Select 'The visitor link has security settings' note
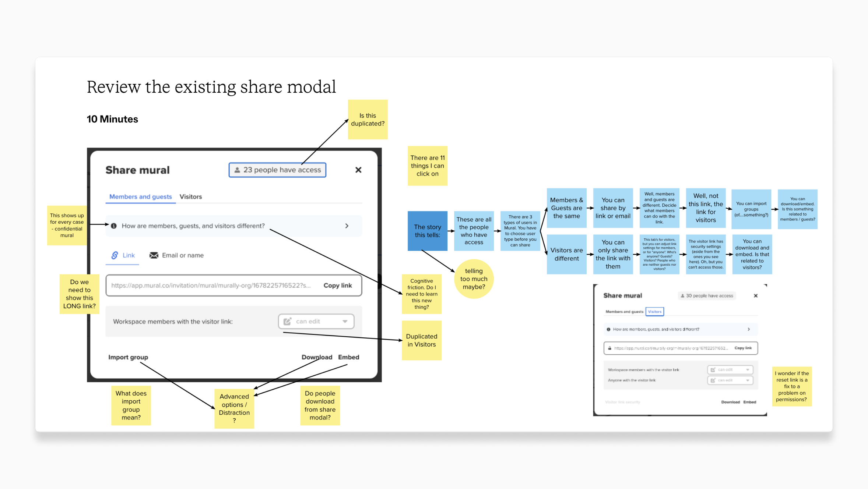 [706, 254]
